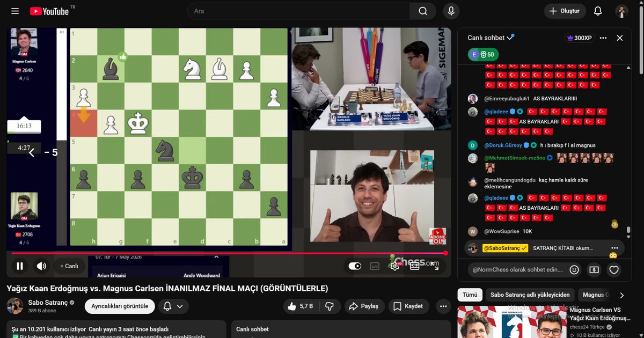The image size is (644, 338).
Task: Dislike the video
Action: click(x=330, y=306)
